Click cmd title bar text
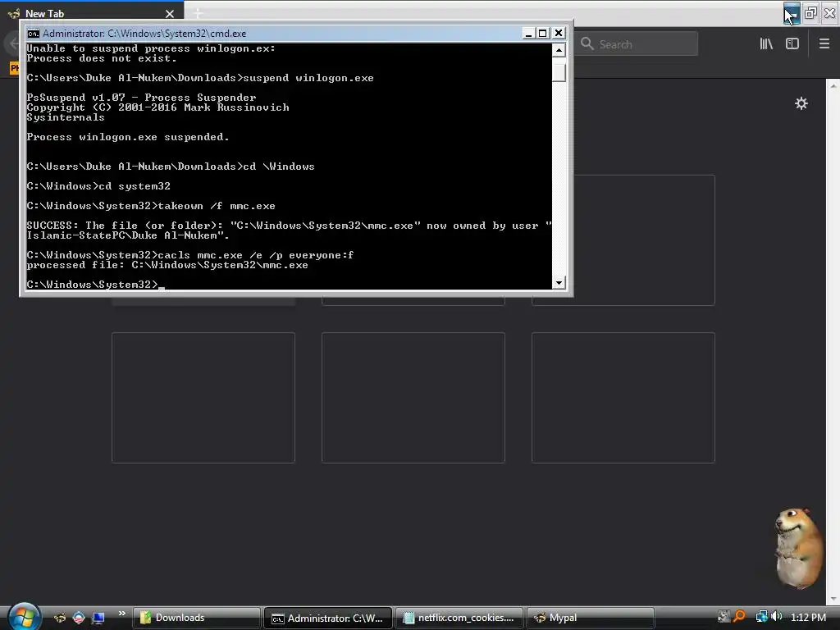This screenshot has height=630, width=840. point(144,33)
